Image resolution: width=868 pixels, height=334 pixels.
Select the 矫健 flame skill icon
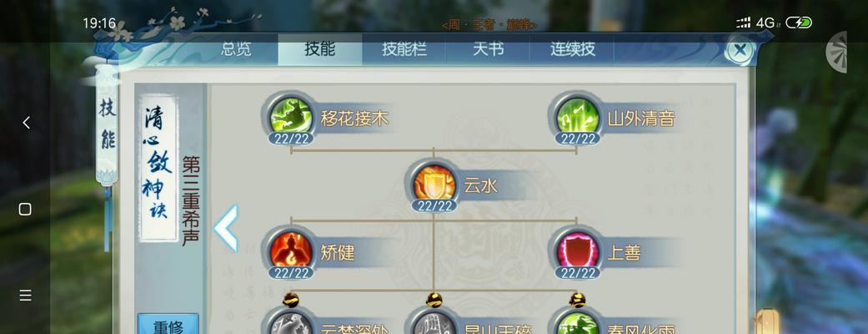[x=291, y=252]
